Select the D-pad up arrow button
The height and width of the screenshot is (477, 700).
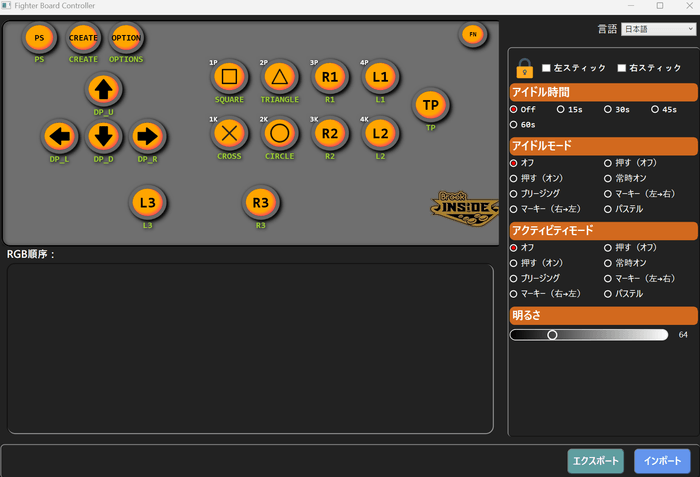pyautogui.click(x=104, y=90)
